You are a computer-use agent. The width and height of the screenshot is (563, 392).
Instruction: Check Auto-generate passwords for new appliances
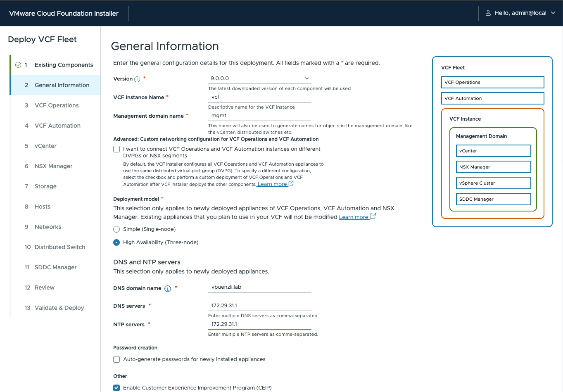coord(116,359)
